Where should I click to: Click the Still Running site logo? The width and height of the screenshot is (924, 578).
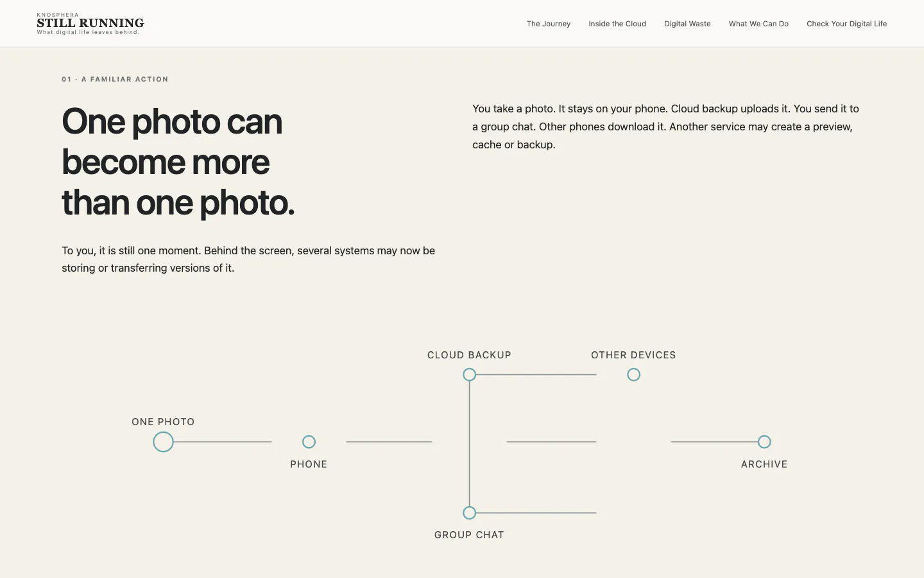[90, 23]
